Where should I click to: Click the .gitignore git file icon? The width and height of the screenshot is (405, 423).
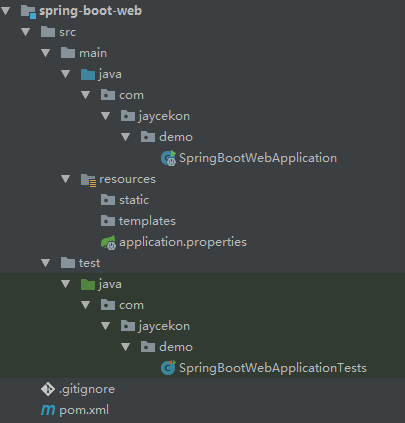pos(48,389)
